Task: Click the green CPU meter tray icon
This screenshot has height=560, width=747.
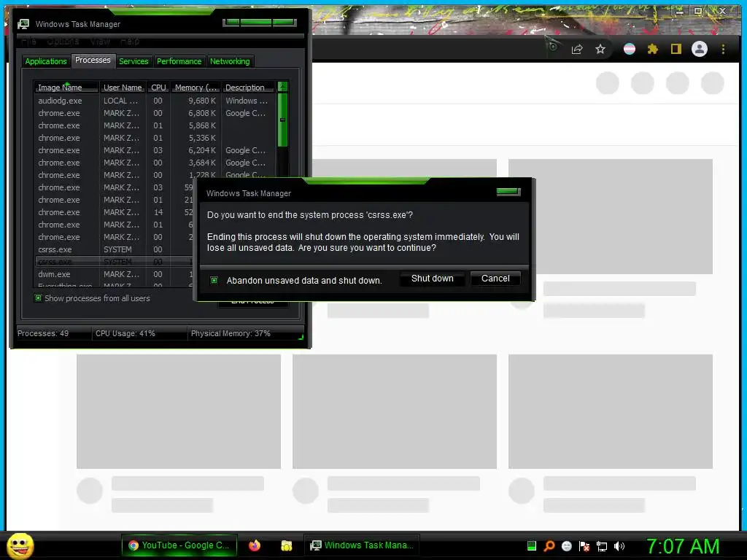Action: pos(532,545)
